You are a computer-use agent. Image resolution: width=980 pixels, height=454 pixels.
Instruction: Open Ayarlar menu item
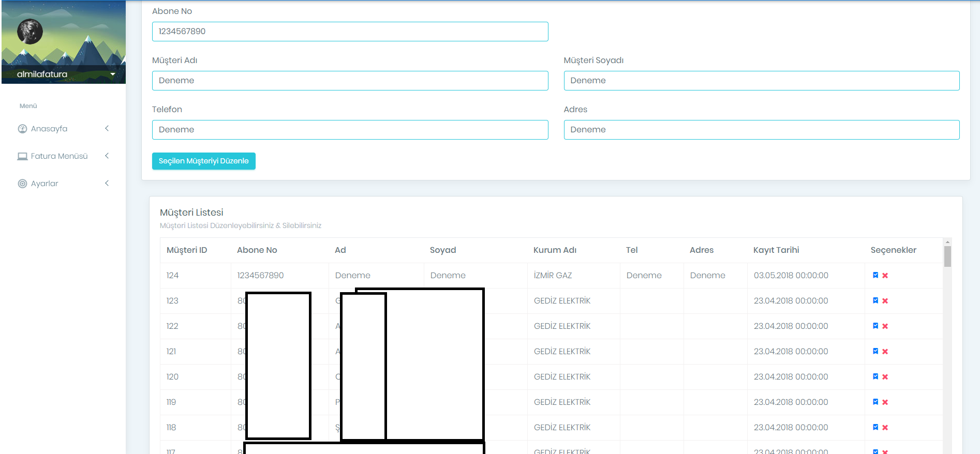pyautogui.click(x=64, y=184)
